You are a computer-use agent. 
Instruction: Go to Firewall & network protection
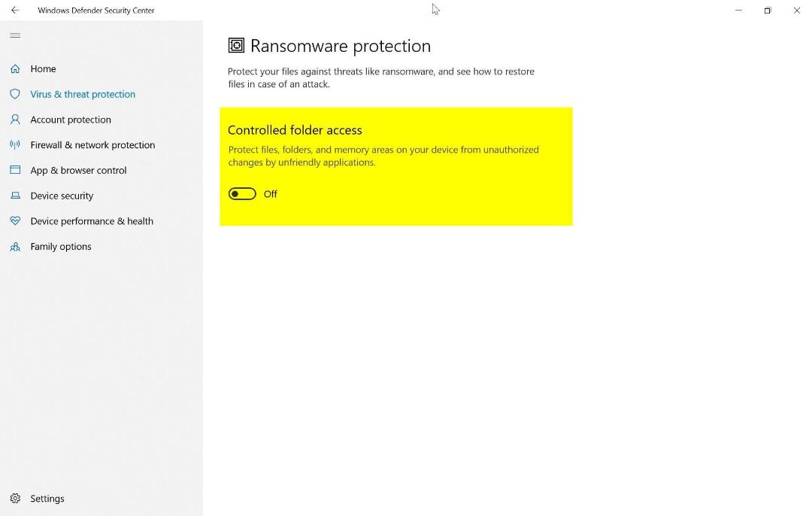click(92, 144)
